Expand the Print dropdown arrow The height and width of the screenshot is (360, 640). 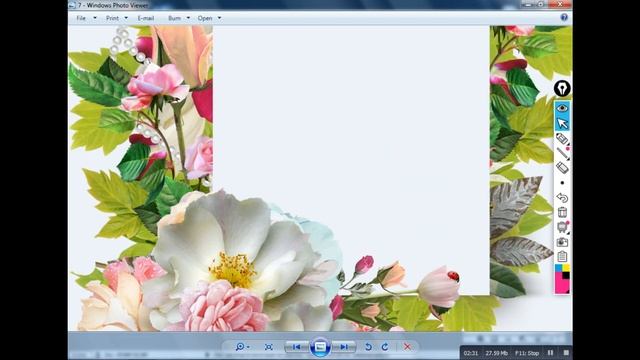coord(126,18)
